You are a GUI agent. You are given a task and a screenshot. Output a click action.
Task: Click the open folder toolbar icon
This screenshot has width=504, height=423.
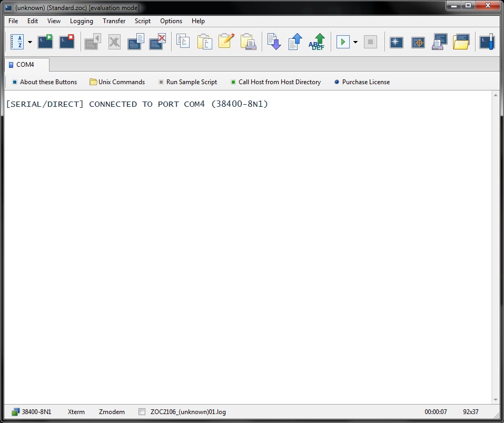(461, 42)
